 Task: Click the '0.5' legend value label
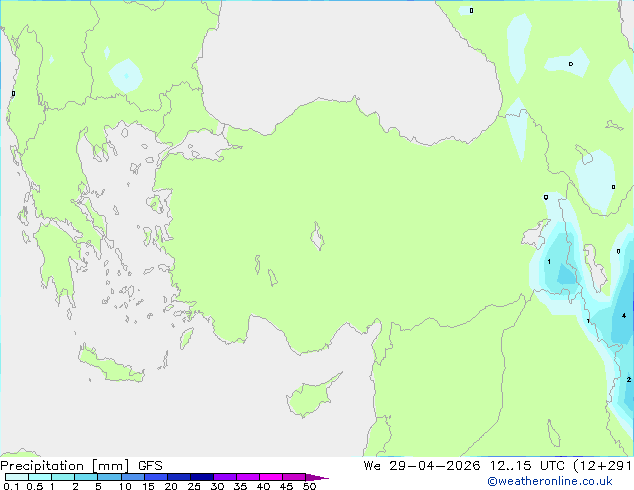point(35,486)
